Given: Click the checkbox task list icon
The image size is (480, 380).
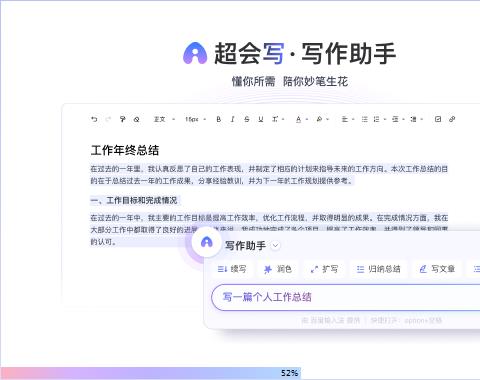Looking at the screenshot, I should point(438,119).
